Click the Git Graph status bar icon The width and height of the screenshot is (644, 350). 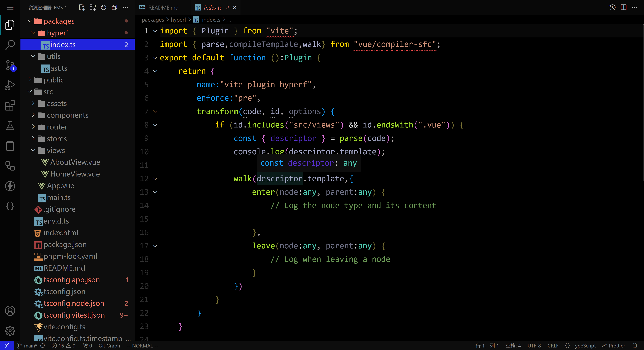(107, 346)
